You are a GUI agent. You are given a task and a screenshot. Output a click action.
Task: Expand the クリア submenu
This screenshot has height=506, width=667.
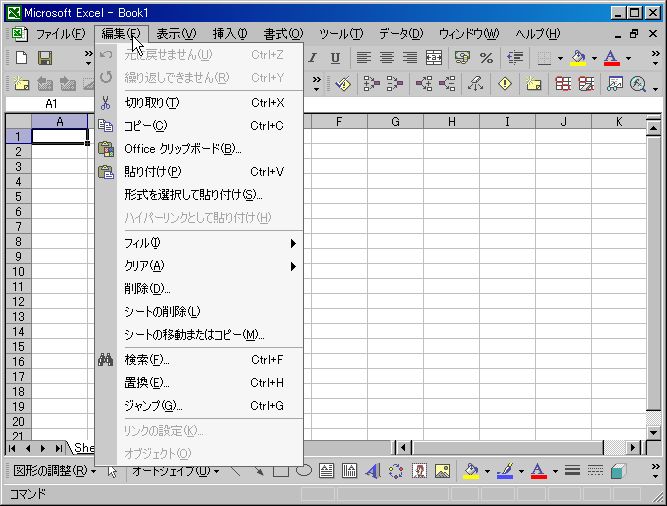pyautogui.click(x=199, y=266)
